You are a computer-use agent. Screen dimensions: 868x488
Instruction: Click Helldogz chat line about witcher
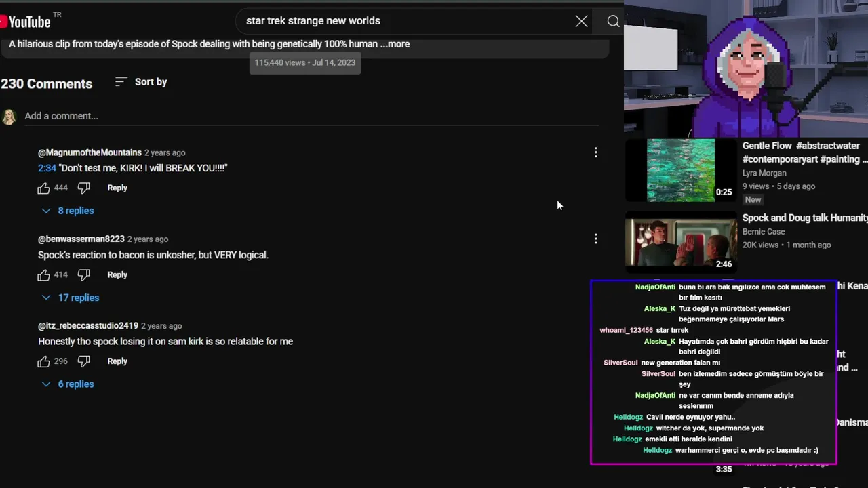(710, 428)
